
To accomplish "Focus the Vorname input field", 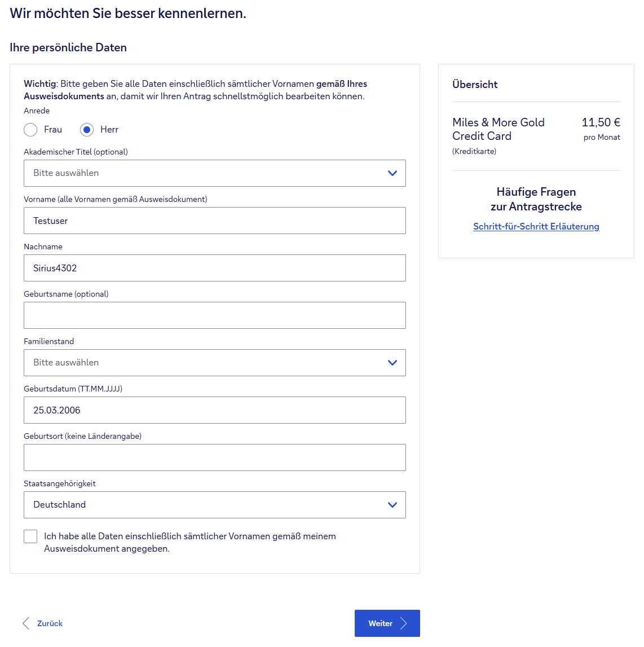I will [214, 221].
